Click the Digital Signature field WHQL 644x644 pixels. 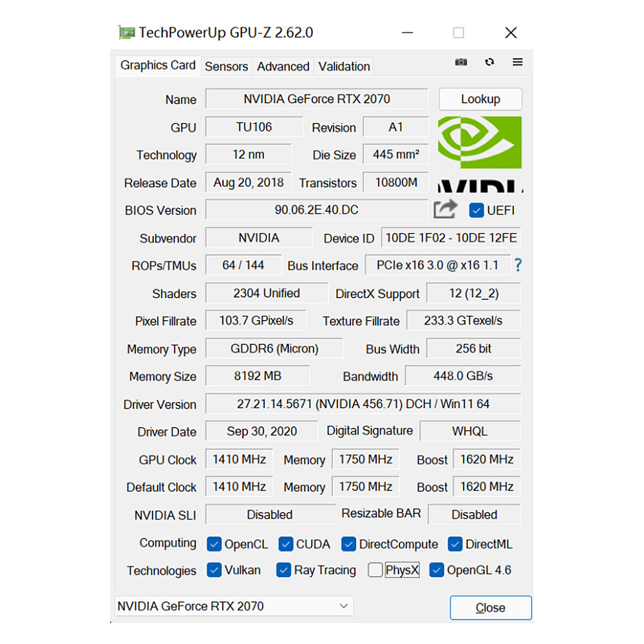(470, 431)
